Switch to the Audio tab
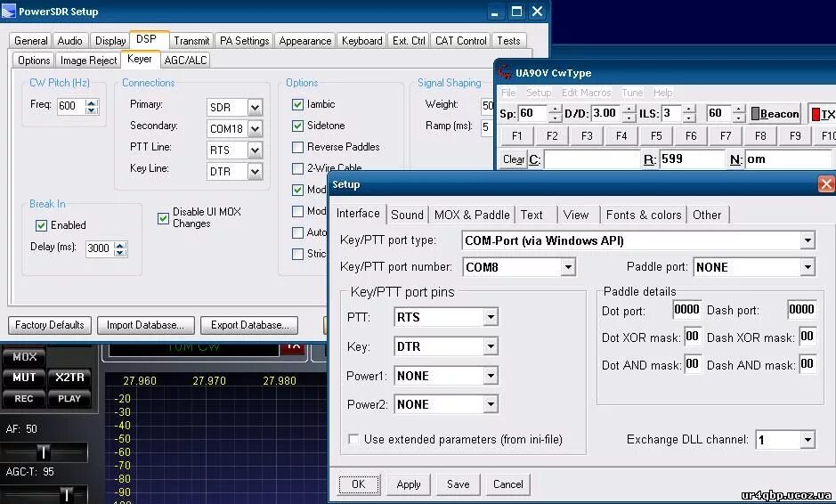836x504 pixels. (x=69, y=41)
